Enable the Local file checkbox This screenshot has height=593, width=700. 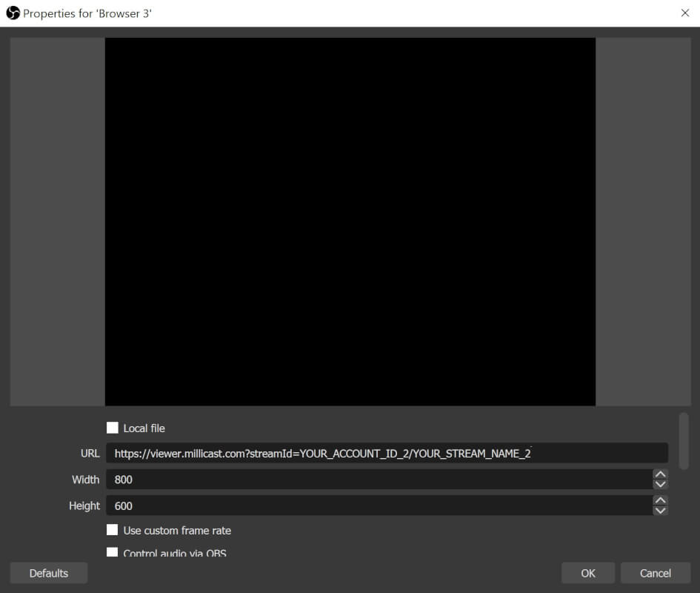pyautogui.click(x=113, y=428)
